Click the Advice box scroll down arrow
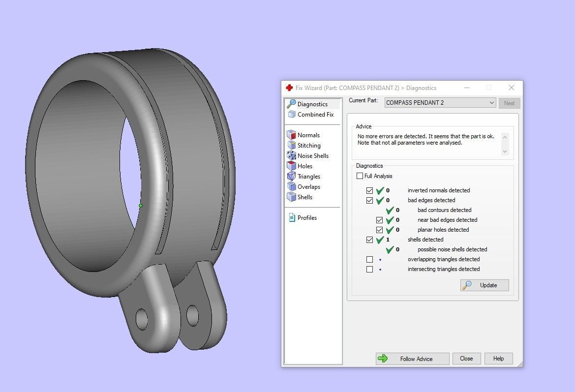Image resolution: width=575 pixels, height=392 pixels. click(x=505, y=151)
